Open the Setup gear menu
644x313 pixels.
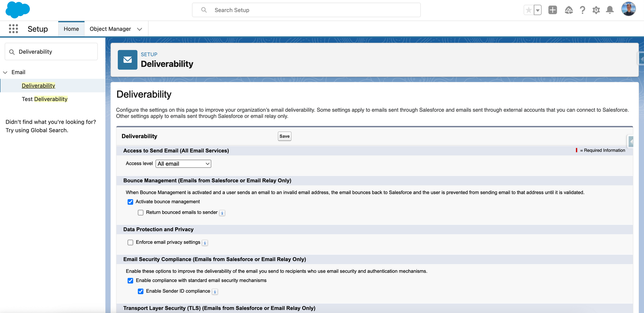point(596,10)
